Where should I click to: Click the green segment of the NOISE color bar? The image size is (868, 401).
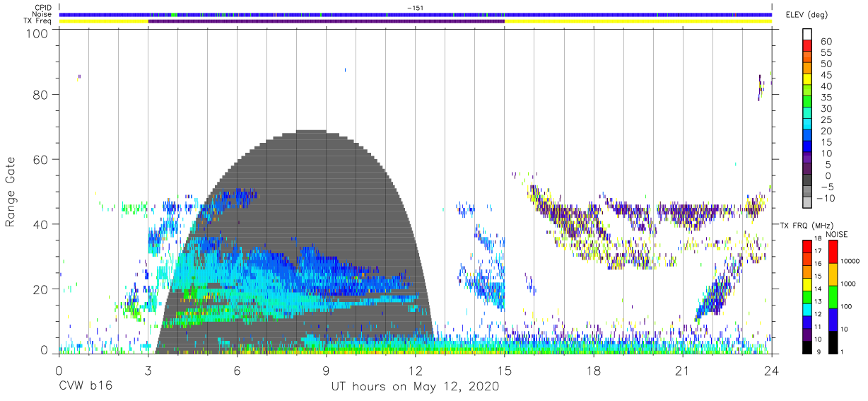(833, 296)
